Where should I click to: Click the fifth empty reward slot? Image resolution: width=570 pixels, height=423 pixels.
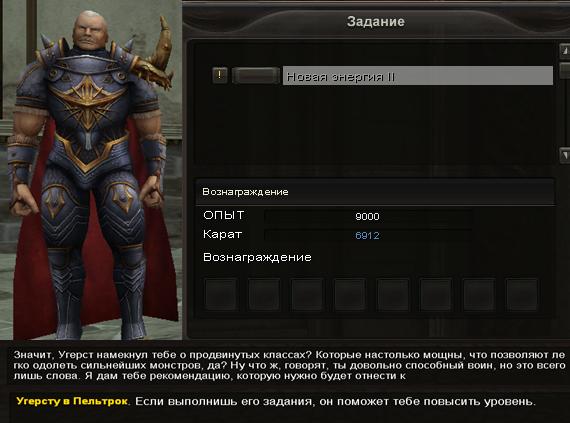click(x=393, y=294)
